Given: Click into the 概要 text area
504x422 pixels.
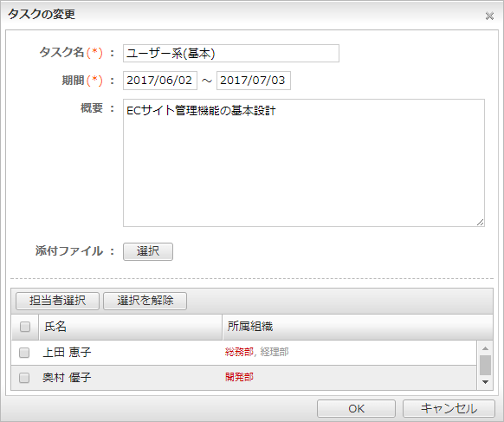Looking at the screenshot, I should click(x=304, y=163).
